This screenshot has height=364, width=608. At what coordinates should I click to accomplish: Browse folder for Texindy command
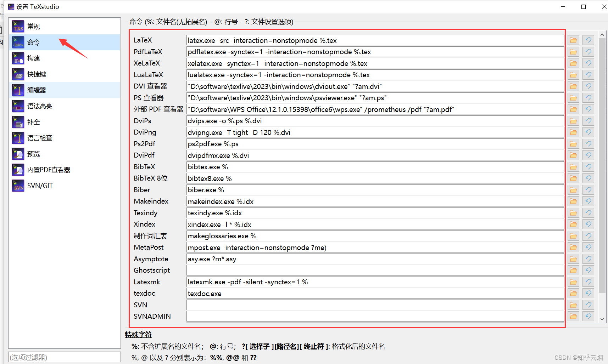(573, 213)
